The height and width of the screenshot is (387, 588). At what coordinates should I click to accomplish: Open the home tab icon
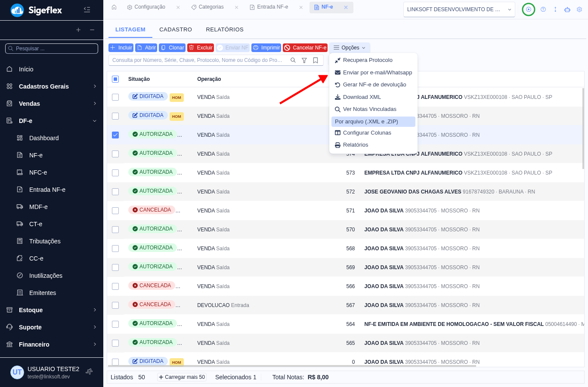click(114, 7)
